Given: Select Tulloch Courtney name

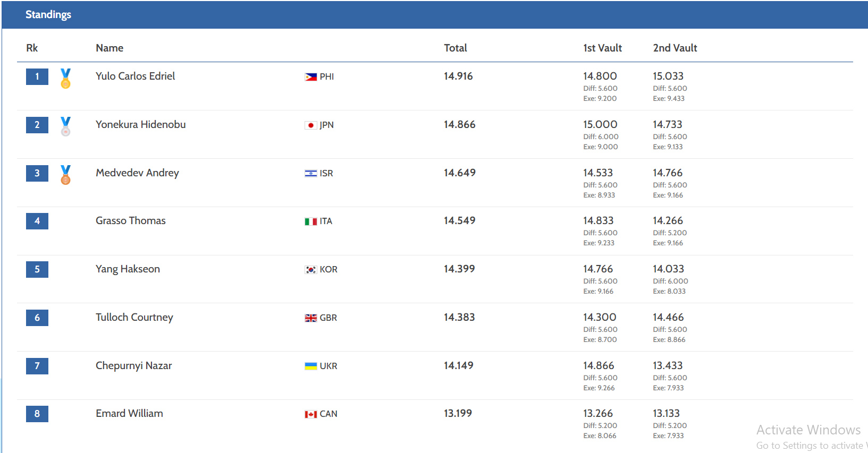Looking at the screenshot, I should 134,317.
